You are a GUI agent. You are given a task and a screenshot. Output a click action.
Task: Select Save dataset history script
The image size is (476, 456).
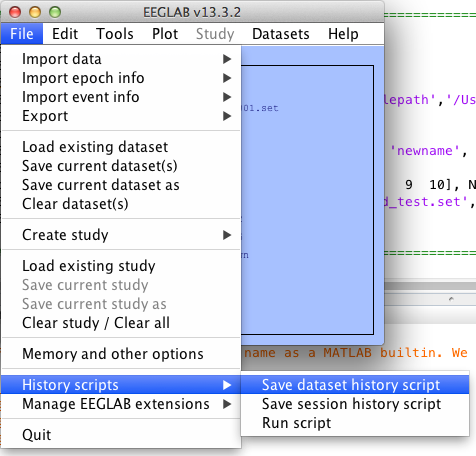355,385
